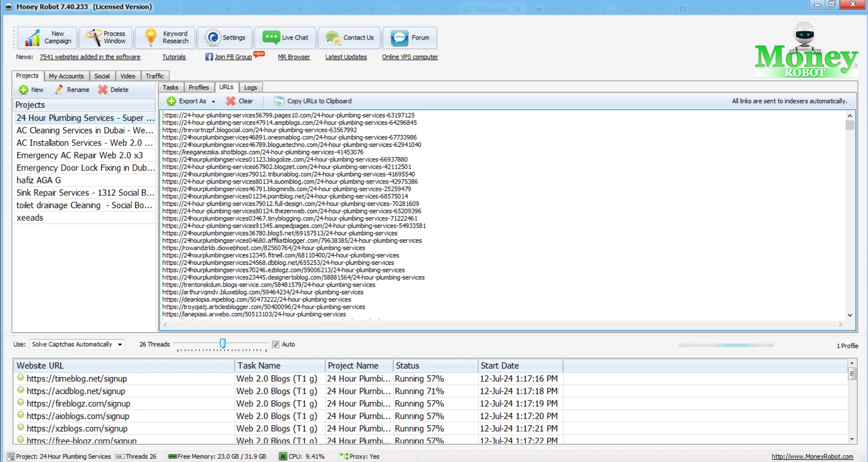Select Emergency Door Lock Fixing project

[85, 168]
